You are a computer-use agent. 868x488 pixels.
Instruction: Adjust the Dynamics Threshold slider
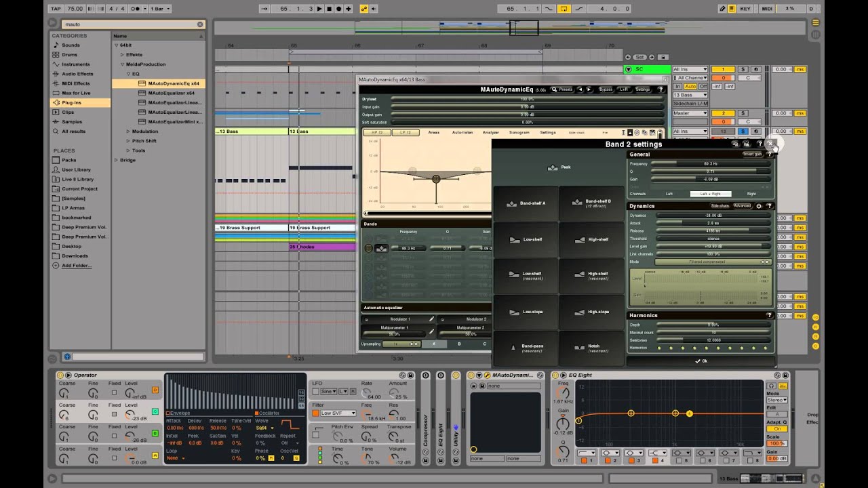pos(713,239)
